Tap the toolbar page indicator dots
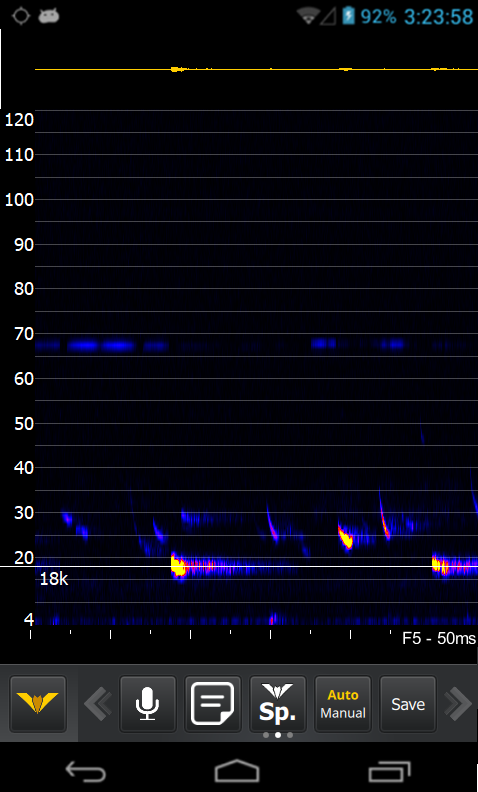Image resolution: width=478 pixels, height=792 pixels. (x=278, y=735)
